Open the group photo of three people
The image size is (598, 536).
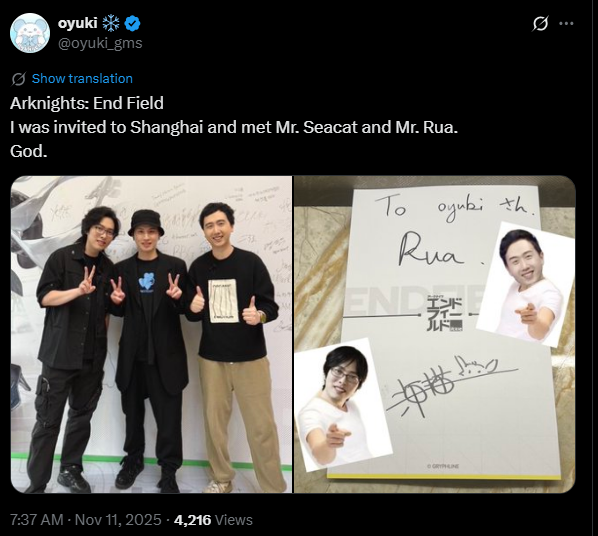click(x=151, y=334)
